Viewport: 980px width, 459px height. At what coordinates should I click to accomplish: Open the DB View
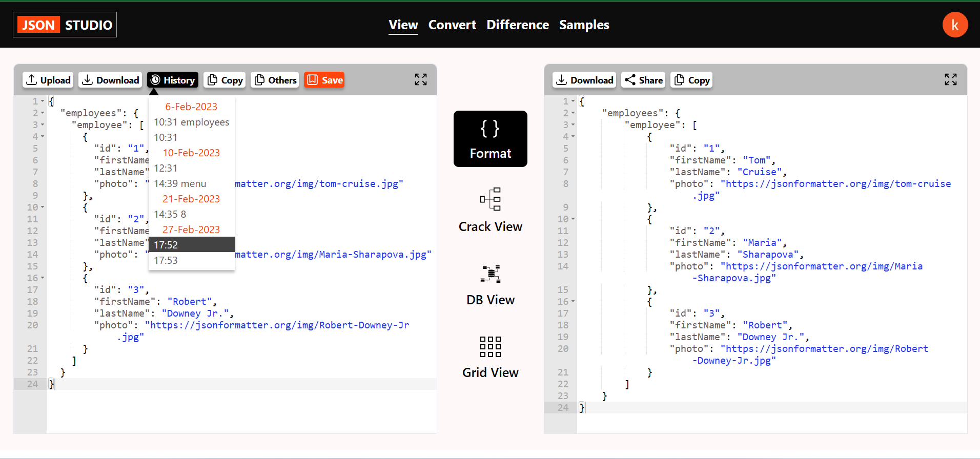click(x=491, y=285)
